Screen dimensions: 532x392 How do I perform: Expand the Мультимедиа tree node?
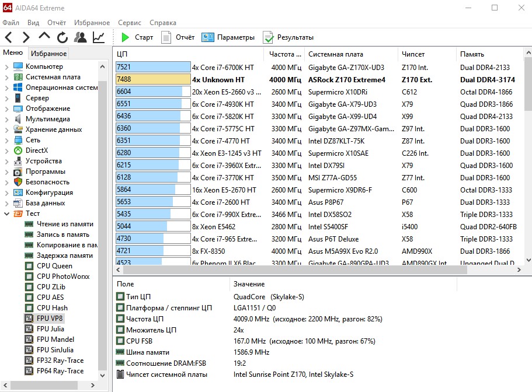6,119
